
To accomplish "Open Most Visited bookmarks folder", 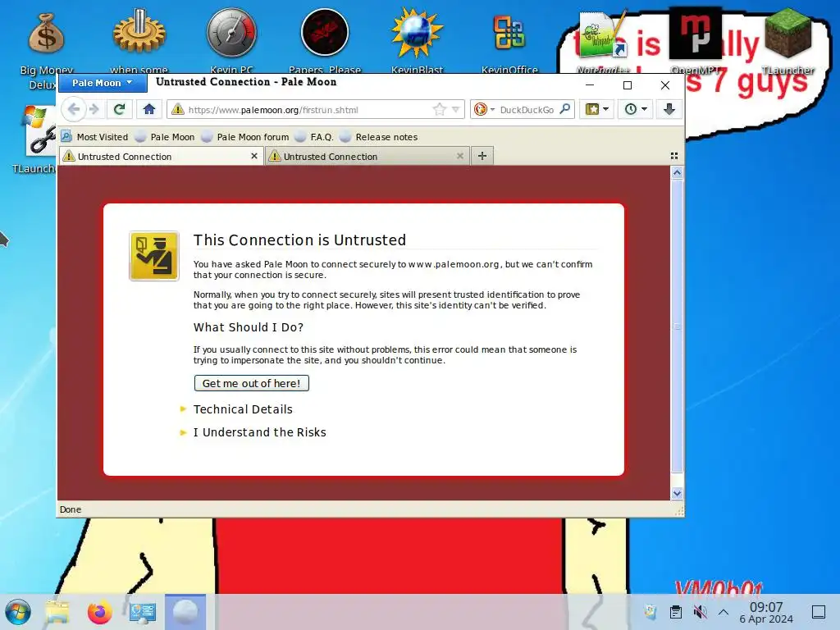I will tap(94, 137).
